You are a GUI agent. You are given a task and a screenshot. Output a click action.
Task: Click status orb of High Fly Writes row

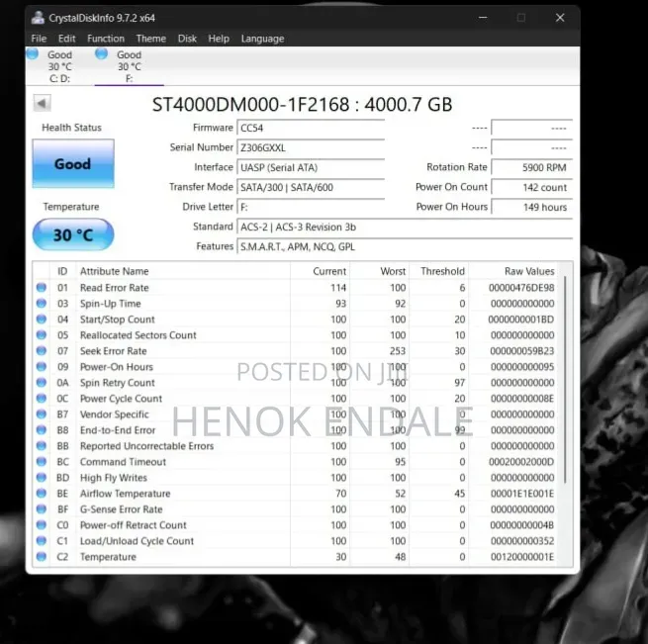(x=42, y=478)
